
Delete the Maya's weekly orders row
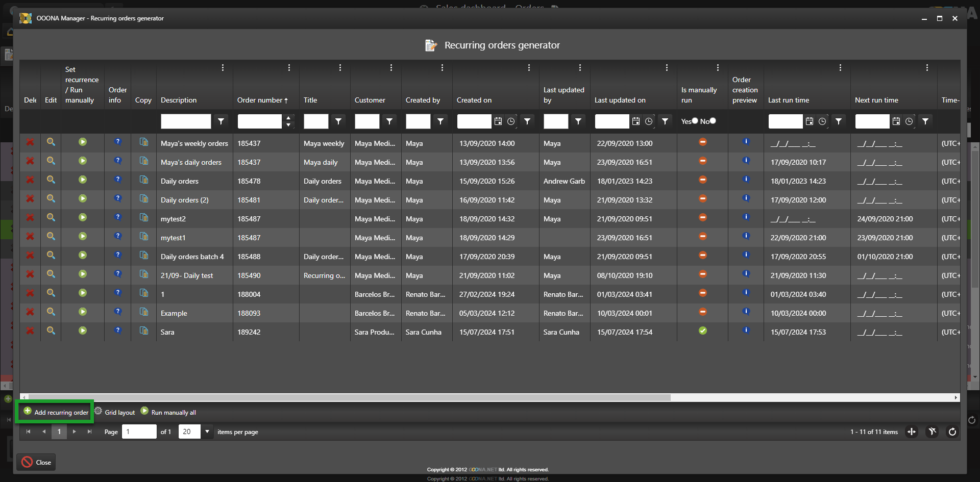click(x=30, y=142)
